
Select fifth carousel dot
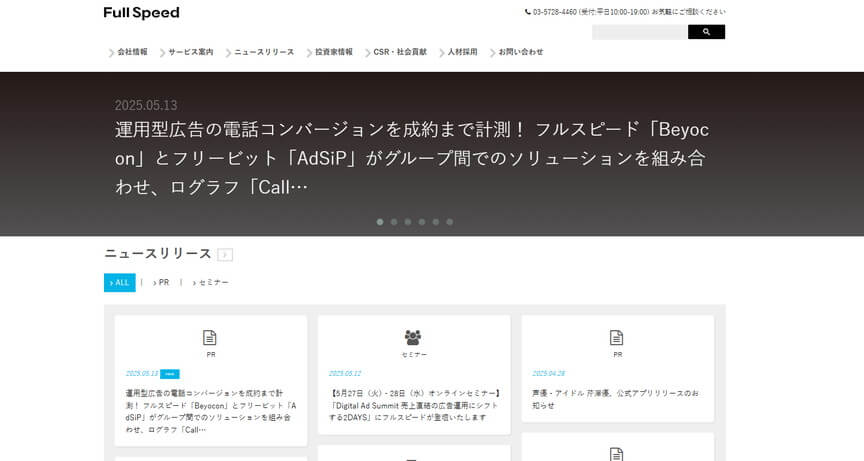click(435, 222)
